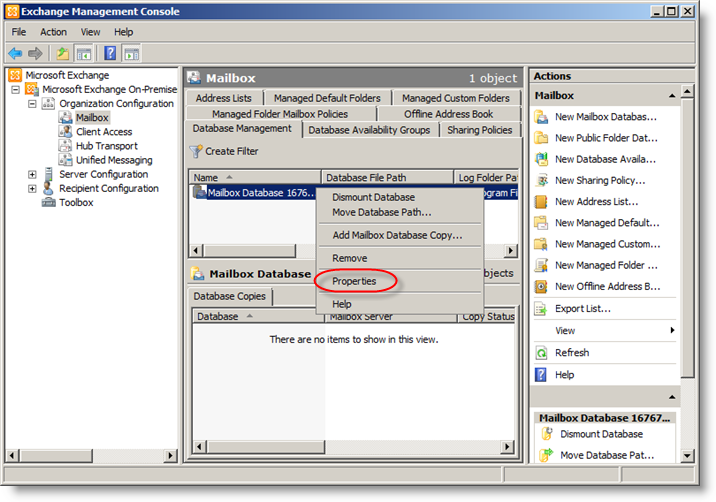Click the New Mailbox Database icon
The image size is (716, 502).
click(541, 117)
